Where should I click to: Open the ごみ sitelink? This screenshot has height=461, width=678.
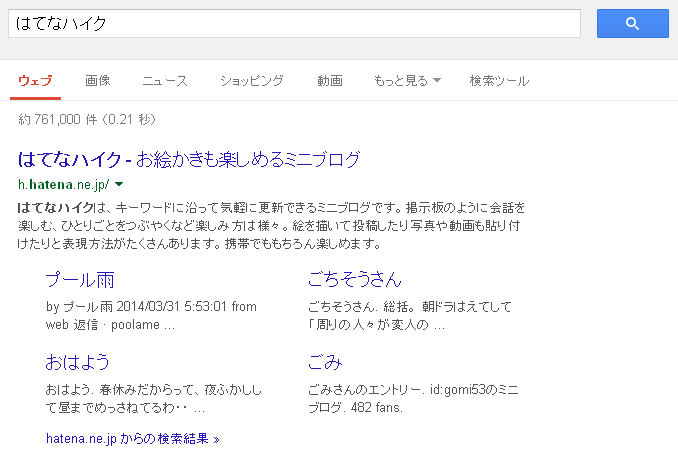click(325, 362)
